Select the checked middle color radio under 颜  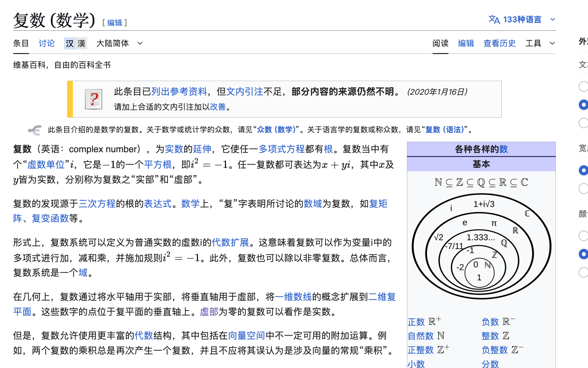(x=583, y=254)
